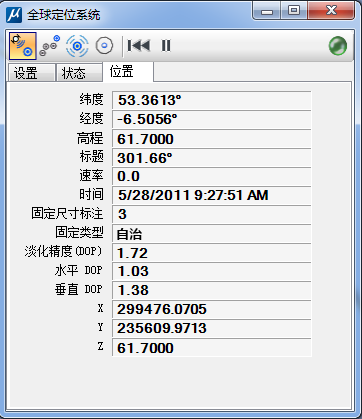Rewind GPS playback to start
This screenshot has width=362, height=419.
pos(139,46)
